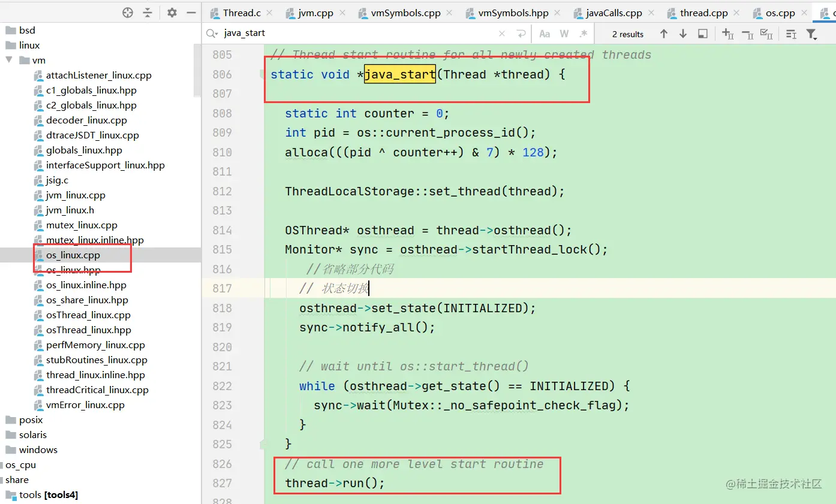836x504 pixels.
Task: Select all search occurrences
Action: pyautogui.click(x=766, y=34)
